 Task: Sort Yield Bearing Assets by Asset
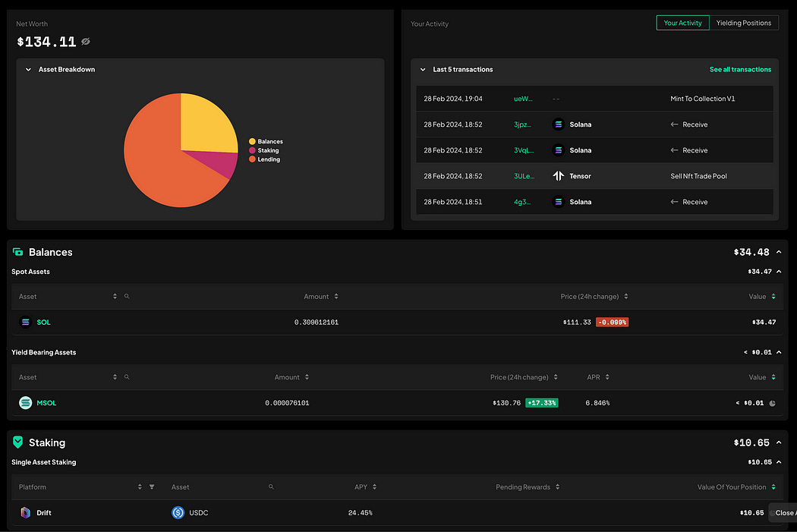click(x=115, y=377)
